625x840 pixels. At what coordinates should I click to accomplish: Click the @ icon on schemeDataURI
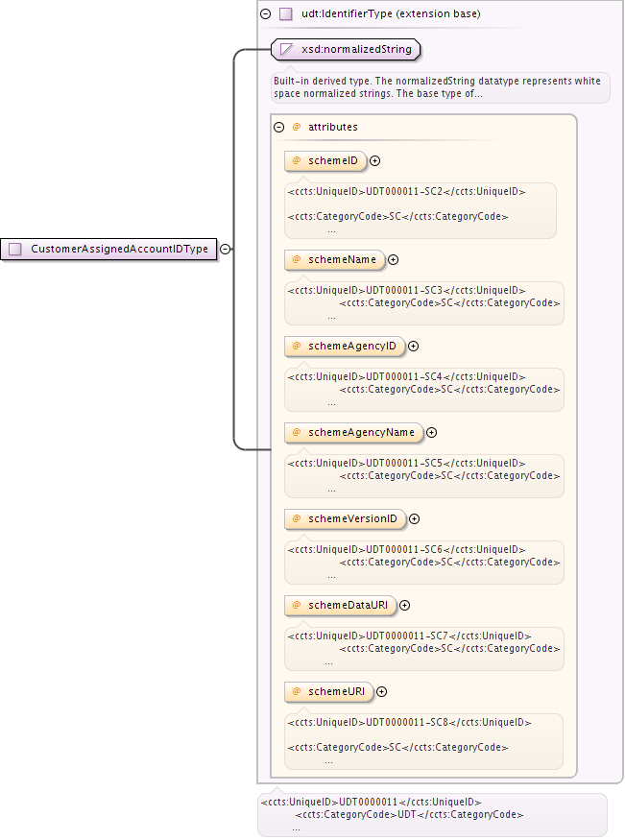click(296, 605)
